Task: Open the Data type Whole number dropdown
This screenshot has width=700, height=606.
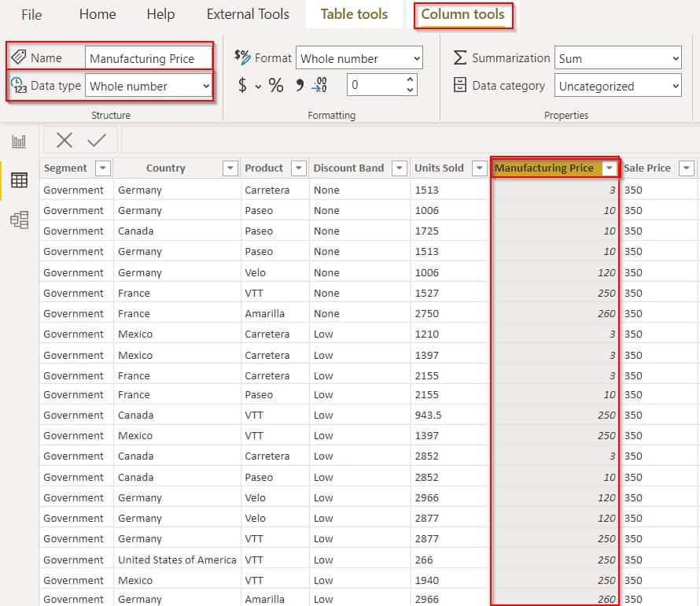Action: coord(150,86)
